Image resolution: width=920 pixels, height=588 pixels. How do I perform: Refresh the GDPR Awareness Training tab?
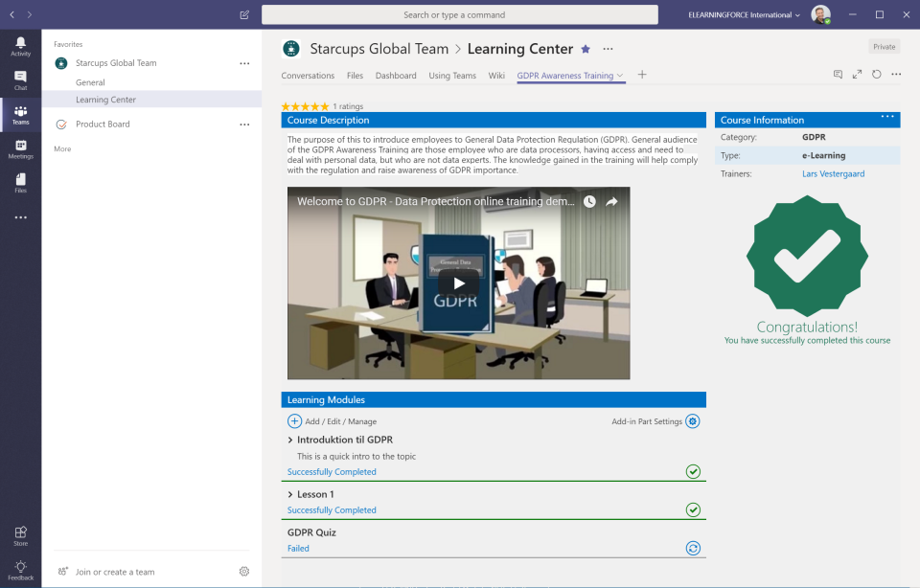tap(878, 74)
